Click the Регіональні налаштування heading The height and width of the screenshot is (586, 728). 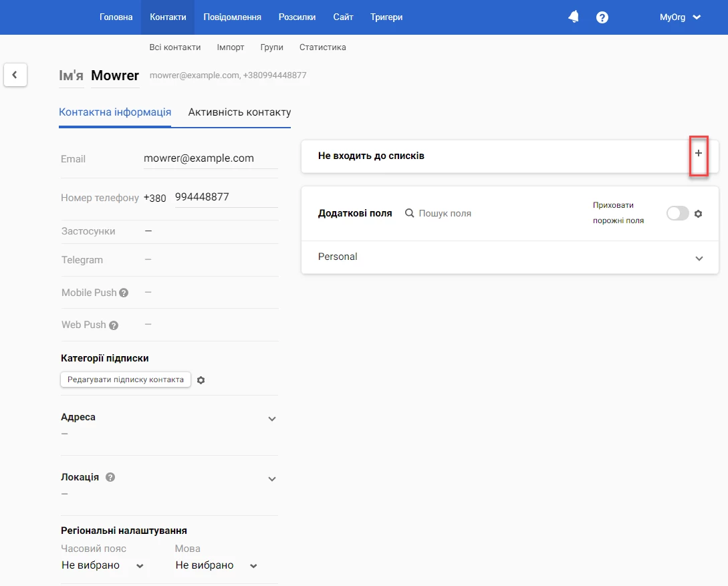[124, 531]
